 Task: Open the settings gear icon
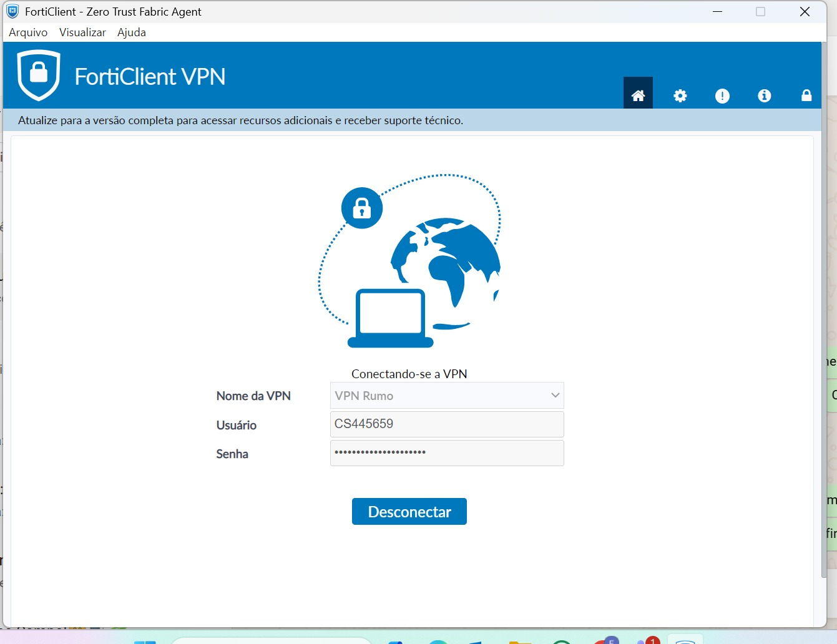pos(680,95)
